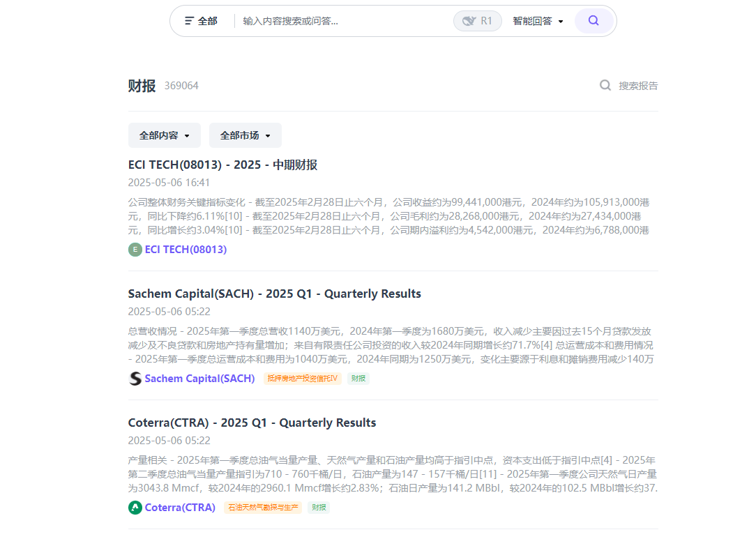The height and width of the screenshot is (539, 756).
Task: Click the 搜索报告 search text
Action: 638,85
